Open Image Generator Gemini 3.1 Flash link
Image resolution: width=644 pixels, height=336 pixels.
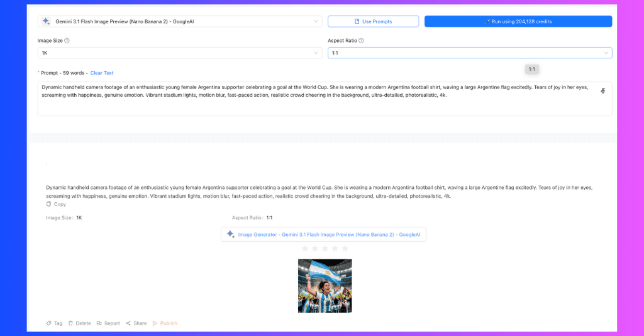point(323,234)
